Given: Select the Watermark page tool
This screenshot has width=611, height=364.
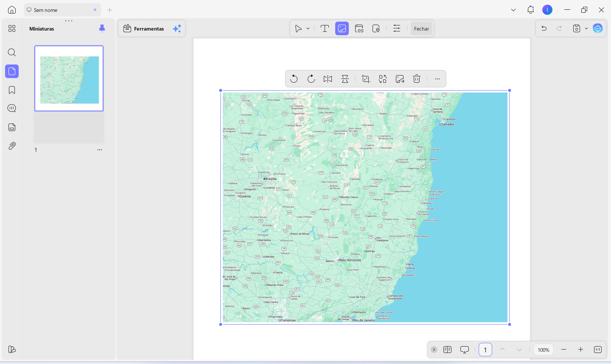Looking at the screenshot, I should coord(376,29).
